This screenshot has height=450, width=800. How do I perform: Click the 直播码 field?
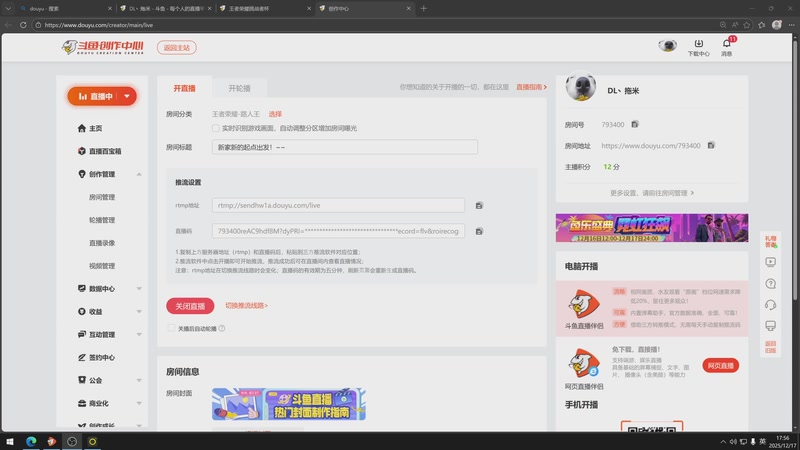click(338, 231)
